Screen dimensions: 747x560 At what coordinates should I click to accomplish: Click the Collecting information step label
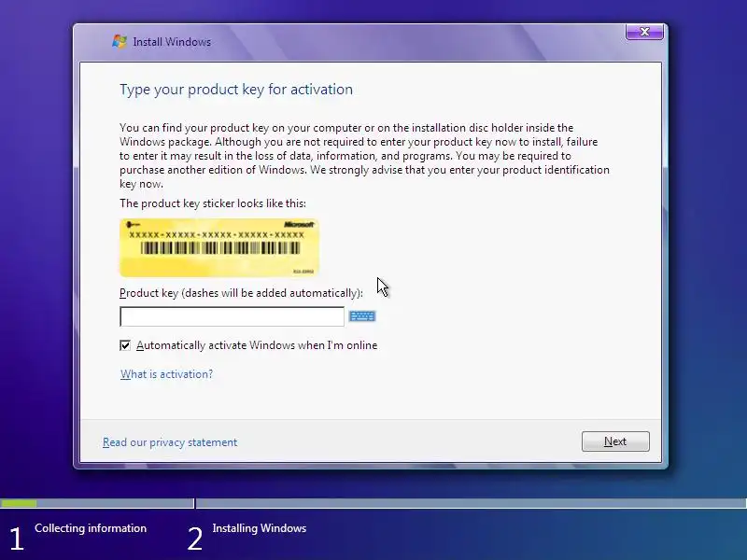click(x=91, y=528)
